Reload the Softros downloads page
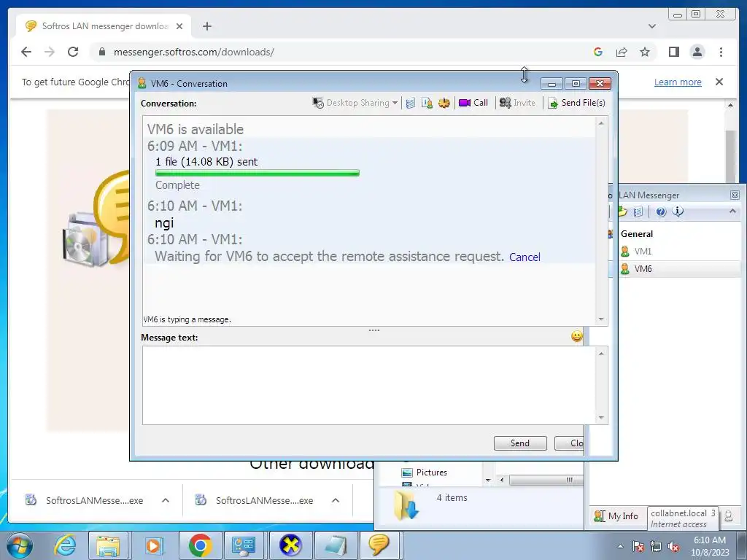The height and width of the screenshot is (560, 747). click(73, 52)
